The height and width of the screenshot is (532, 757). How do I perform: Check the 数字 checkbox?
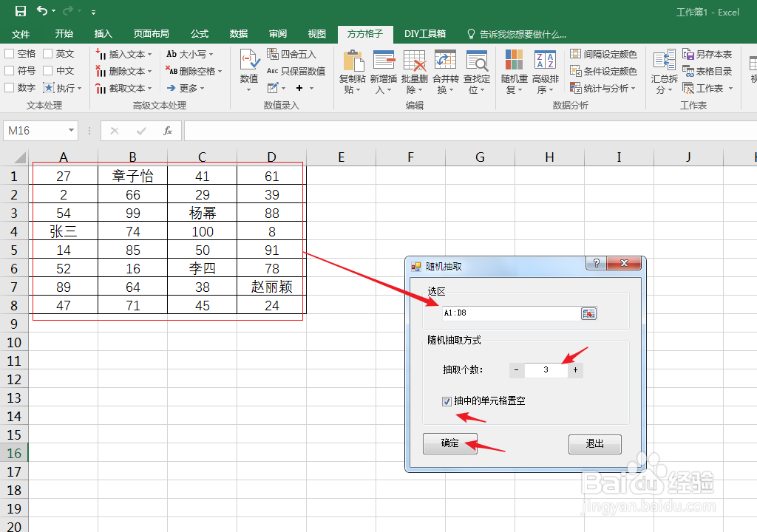9,88
